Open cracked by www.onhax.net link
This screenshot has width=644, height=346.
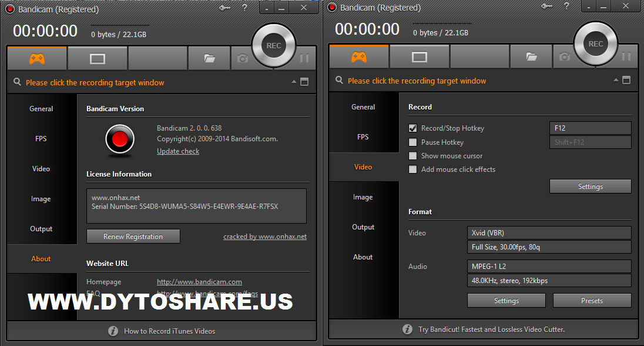[265, 237]
